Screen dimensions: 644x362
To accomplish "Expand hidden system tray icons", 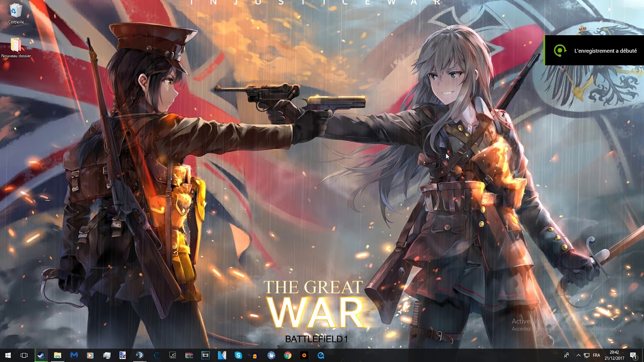I will coord(578,355).
